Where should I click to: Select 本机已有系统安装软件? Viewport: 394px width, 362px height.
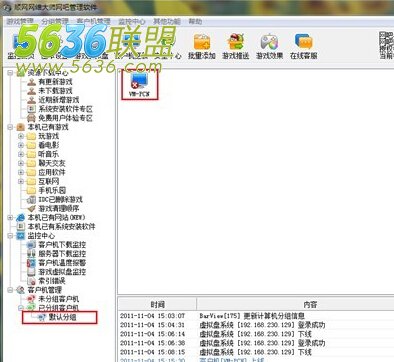pos(61,227)
